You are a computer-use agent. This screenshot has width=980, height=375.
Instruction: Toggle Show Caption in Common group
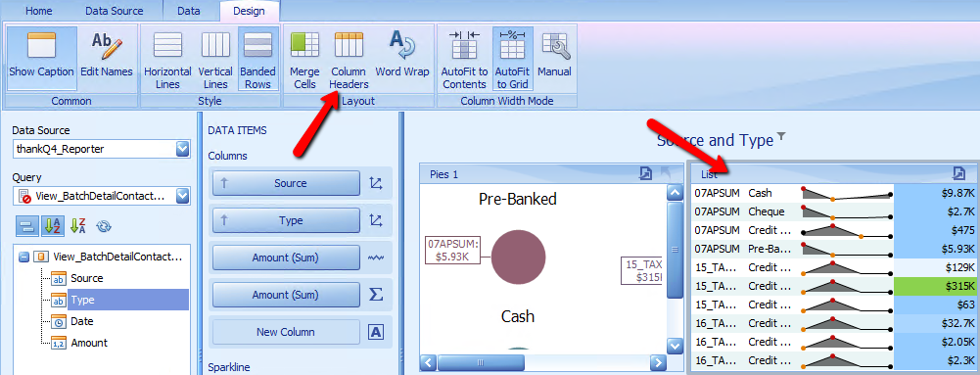pyautogui.click(x=41, y=58)
